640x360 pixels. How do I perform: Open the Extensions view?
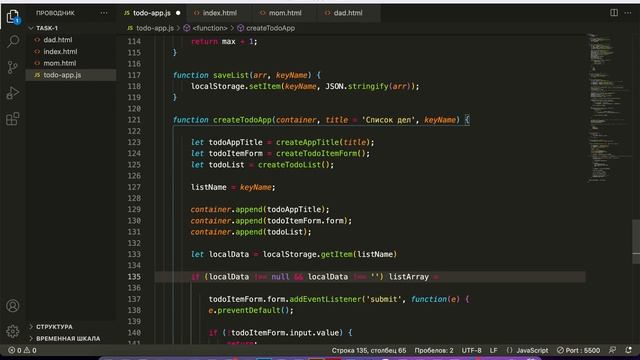pos(13,119)
